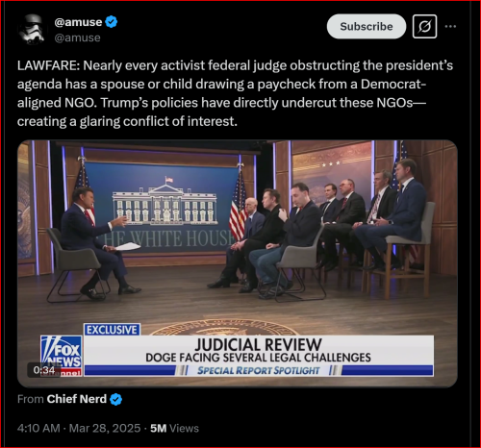Screen dimensions: 481x448
Task: Click the 0:34 video duration badge
Action: pos(44,370)
